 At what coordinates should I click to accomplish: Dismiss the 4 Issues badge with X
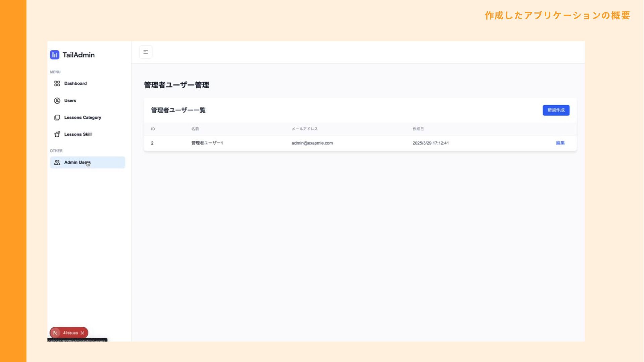83,333
